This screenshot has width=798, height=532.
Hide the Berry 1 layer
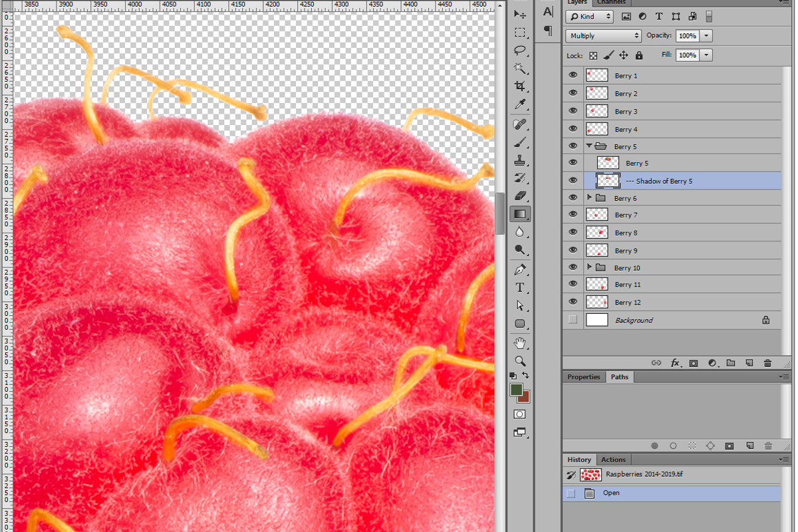(573, 75)
